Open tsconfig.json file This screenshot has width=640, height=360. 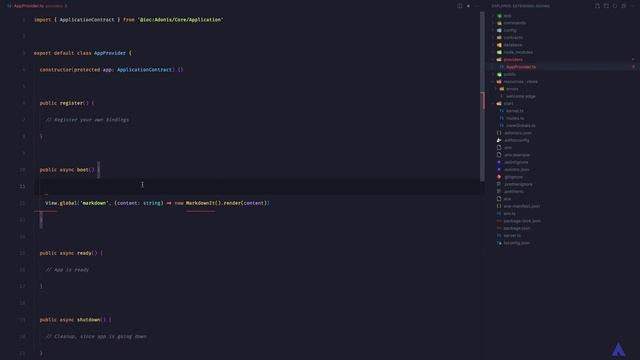point(516,244)
